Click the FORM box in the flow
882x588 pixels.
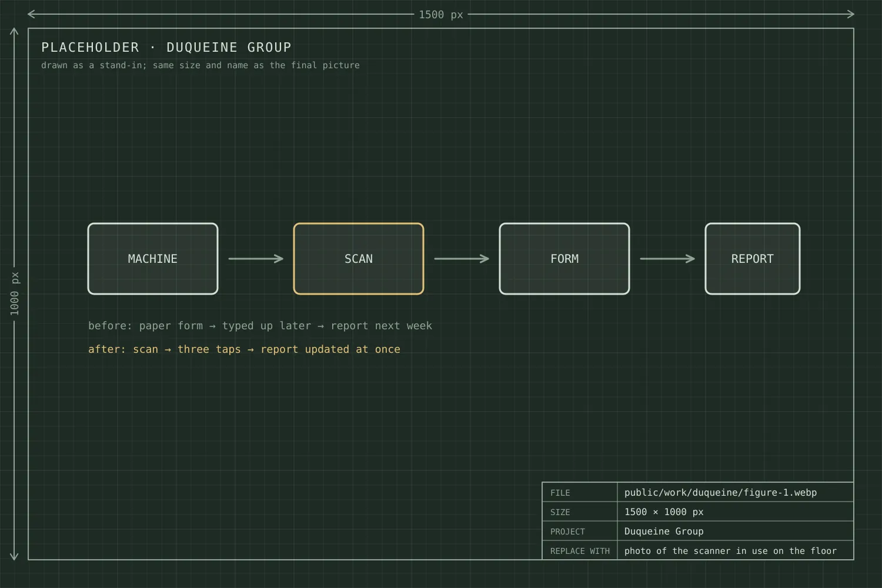click(564, 259)
